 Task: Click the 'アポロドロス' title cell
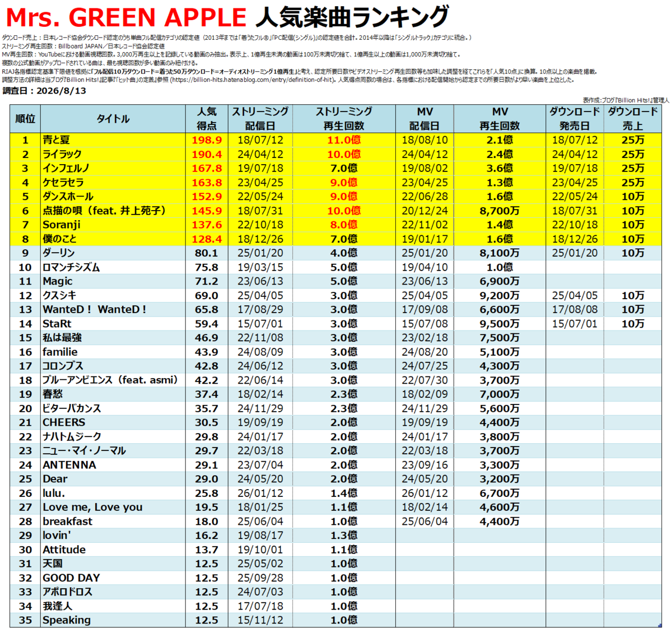113,592
